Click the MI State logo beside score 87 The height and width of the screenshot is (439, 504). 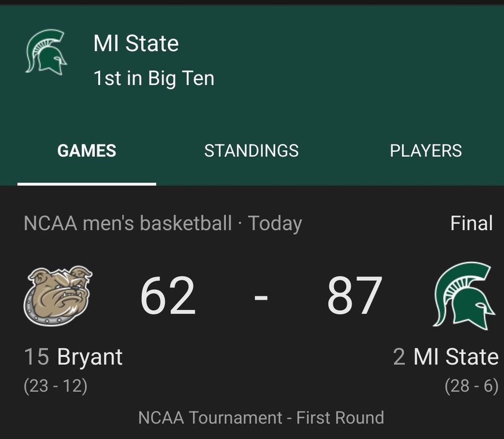464,296
